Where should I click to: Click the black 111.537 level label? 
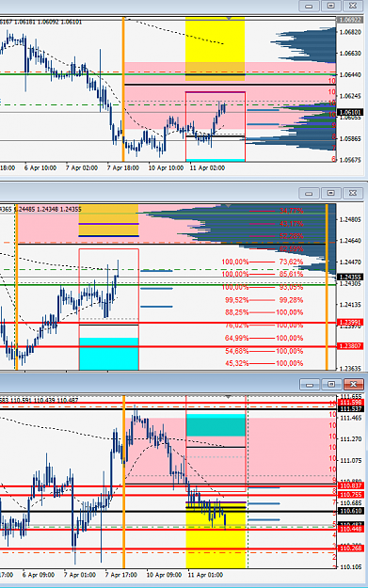(x=350, y=408)
